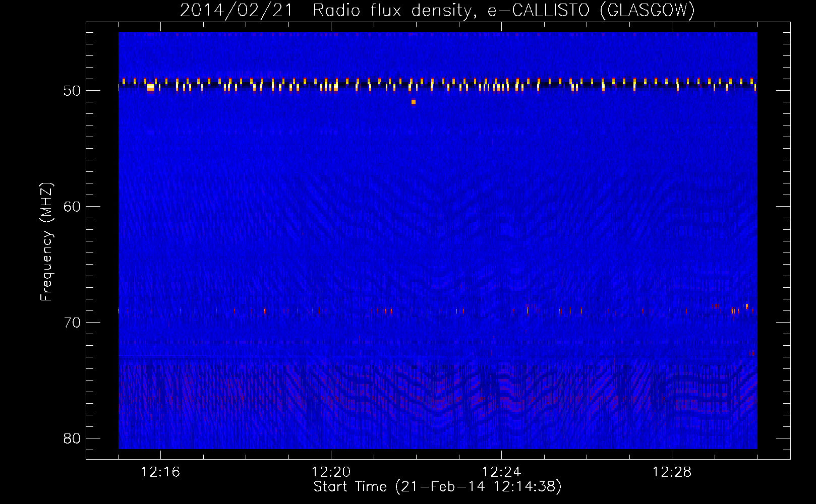Click the 12:20 time tick label

331,472
